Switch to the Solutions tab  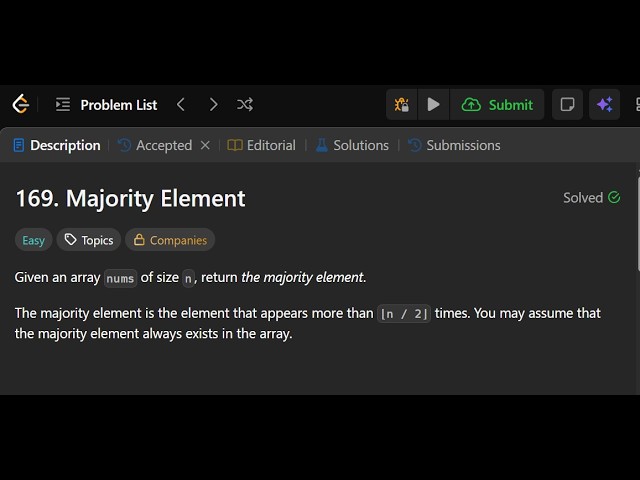pyautogui.click(x=352, y=145)
